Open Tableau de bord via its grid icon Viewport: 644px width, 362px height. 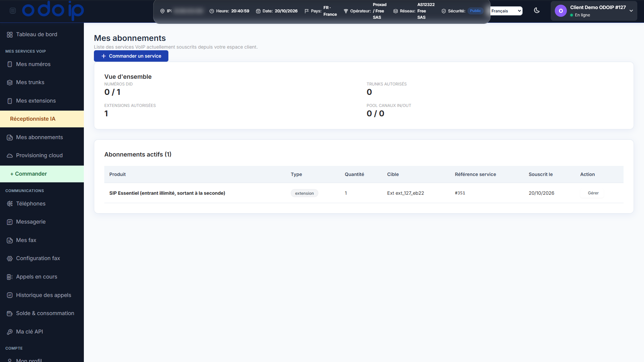[x=10, y=35]
